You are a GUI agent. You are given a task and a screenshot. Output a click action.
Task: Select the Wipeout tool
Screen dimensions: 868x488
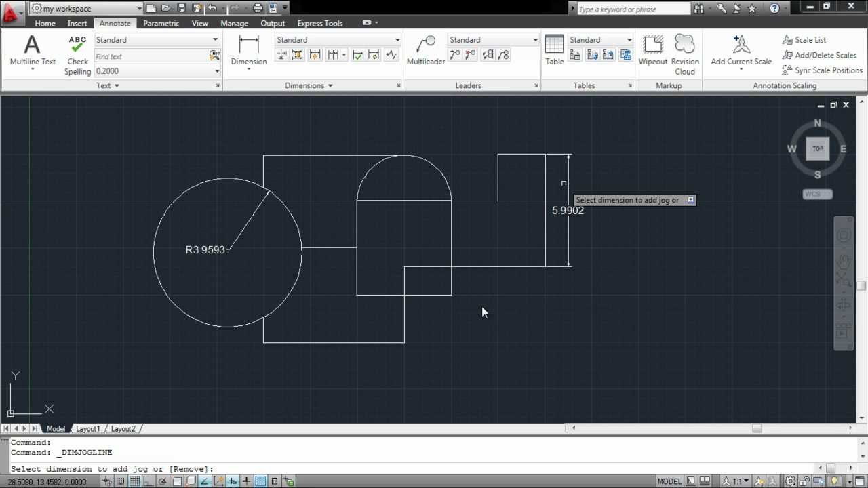(x=653, y=51)
